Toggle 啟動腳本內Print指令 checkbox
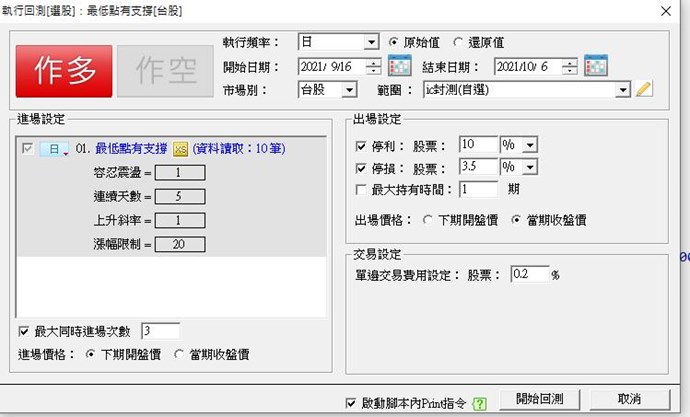The image size is (690, 417). click(x=351, y=403)
